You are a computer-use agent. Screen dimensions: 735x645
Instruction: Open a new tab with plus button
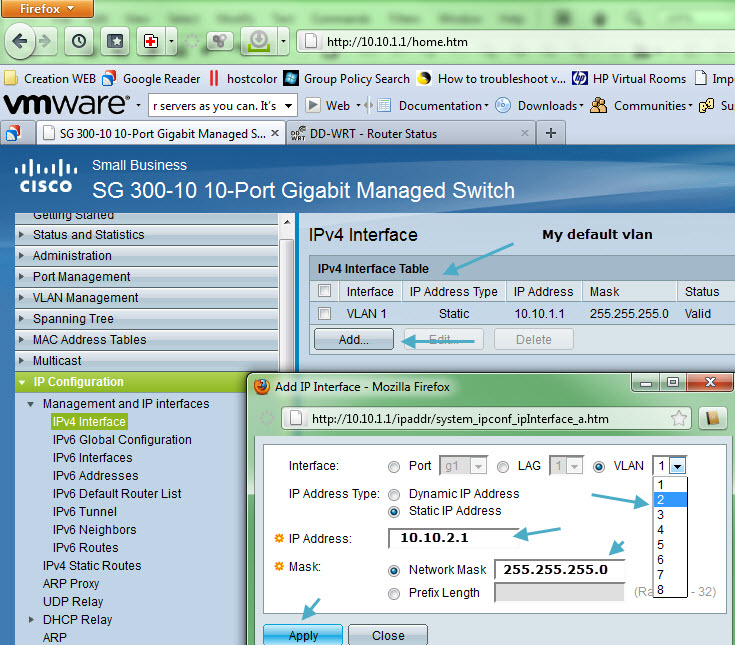coord(551,134)
